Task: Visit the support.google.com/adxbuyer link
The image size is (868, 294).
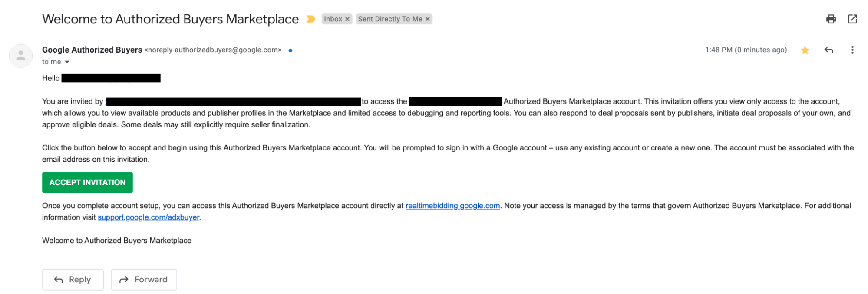Action: tap(148, 217)
